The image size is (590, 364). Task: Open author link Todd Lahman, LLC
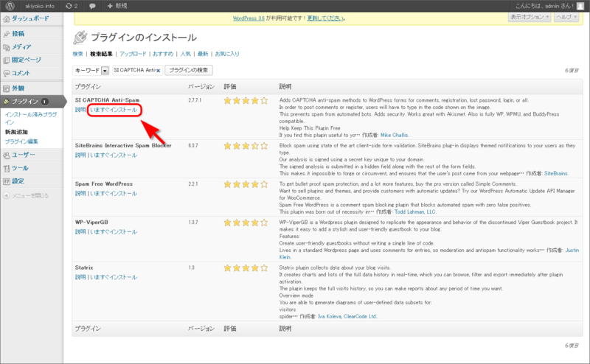415,211
